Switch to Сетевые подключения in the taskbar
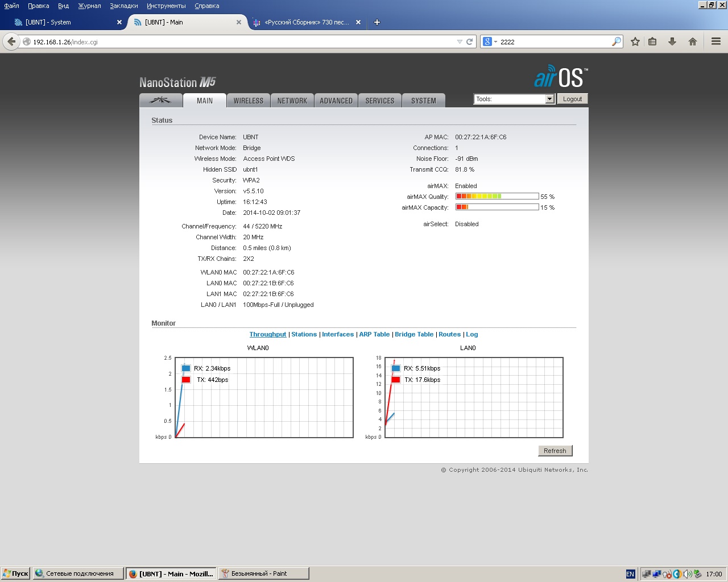This screenshot has height=582, width=728. pyautogui.click(x=78, y=573)
